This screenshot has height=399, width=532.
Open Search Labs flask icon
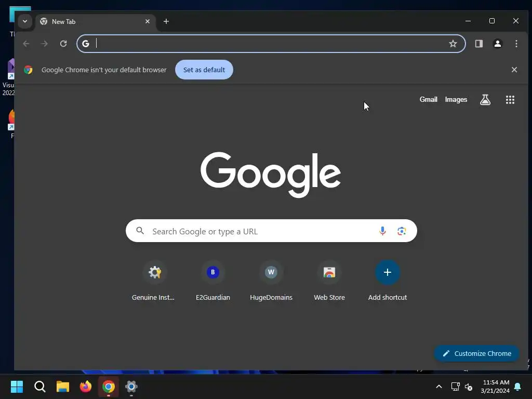coord(485,100)
